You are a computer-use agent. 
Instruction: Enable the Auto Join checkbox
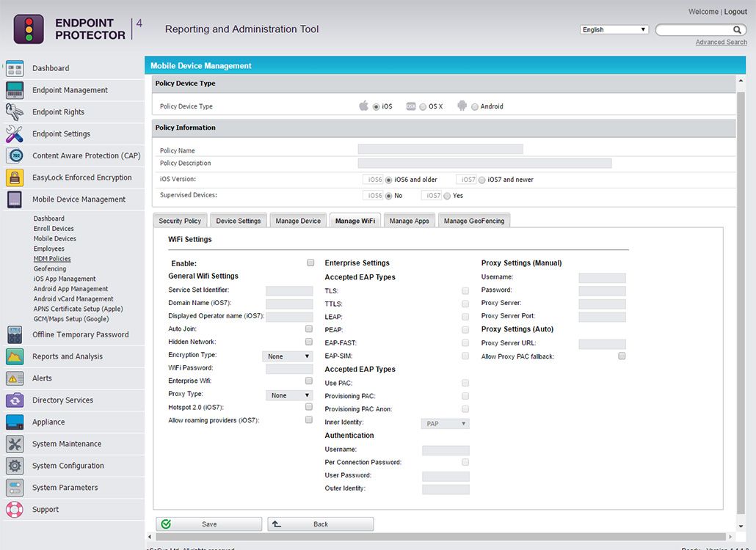click(x=308, y=329)
